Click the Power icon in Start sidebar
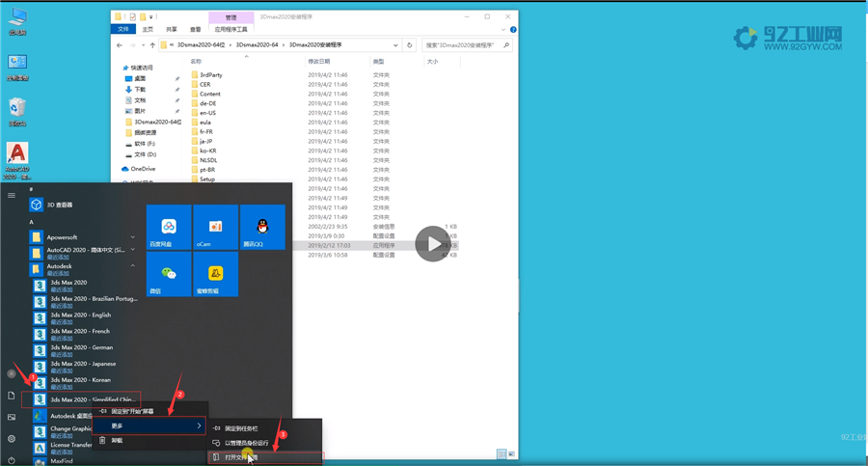The image size is (868, 466). [x=11, y=460]
